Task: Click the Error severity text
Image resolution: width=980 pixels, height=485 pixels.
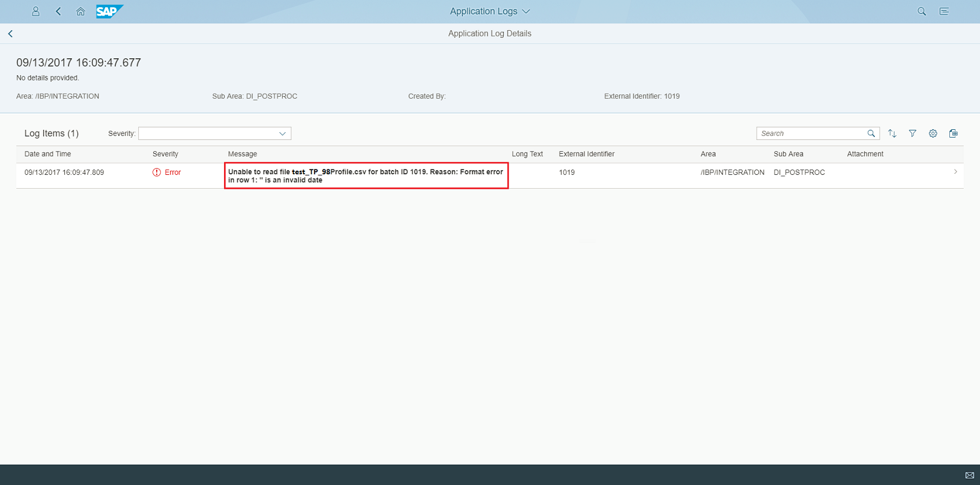Action: pyautogui.click(x=173, y=172)
